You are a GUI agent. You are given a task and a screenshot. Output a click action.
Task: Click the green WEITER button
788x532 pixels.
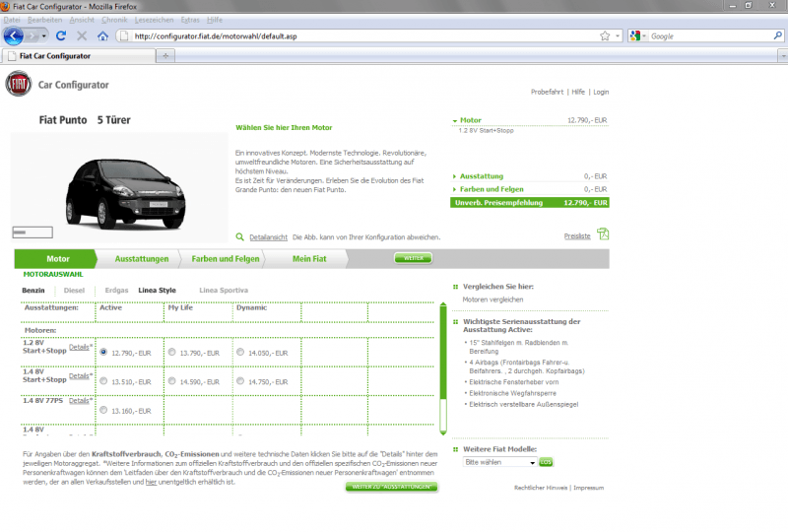coord(413,258)
